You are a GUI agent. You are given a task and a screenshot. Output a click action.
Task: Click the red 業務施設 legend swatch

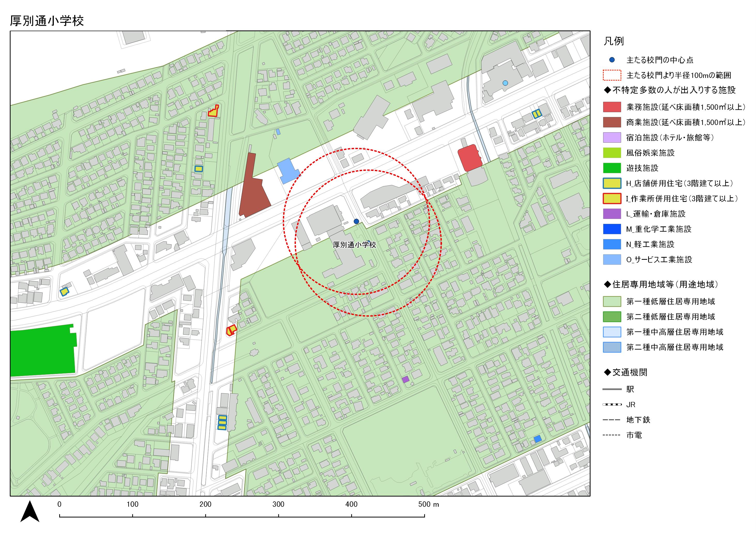(612, 107)
